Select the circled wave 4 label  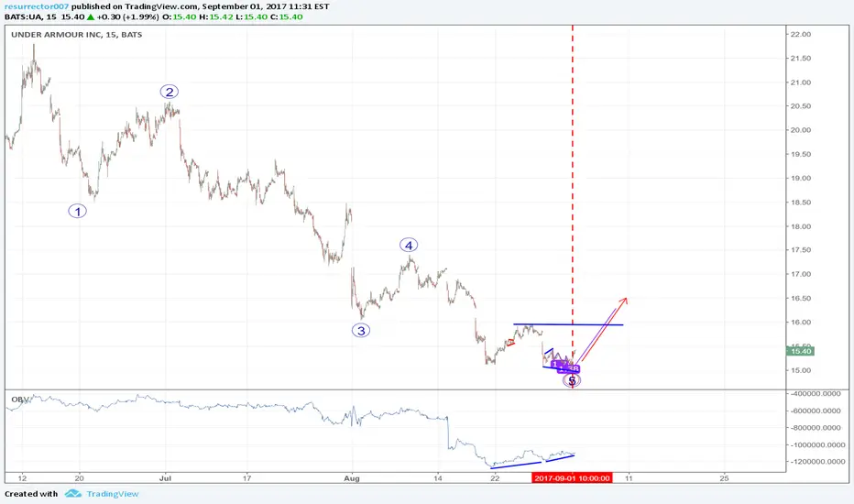[409, 246]
